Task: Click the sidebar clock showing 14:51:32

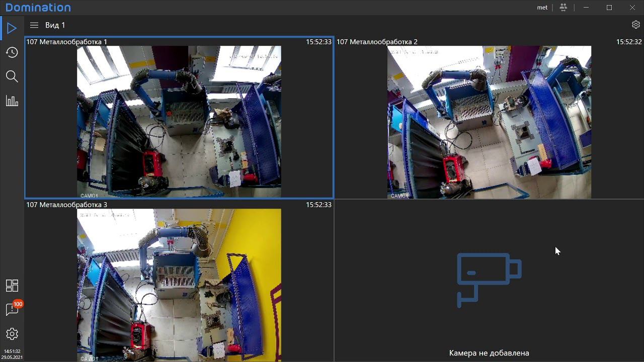Action: coord(12,351)
